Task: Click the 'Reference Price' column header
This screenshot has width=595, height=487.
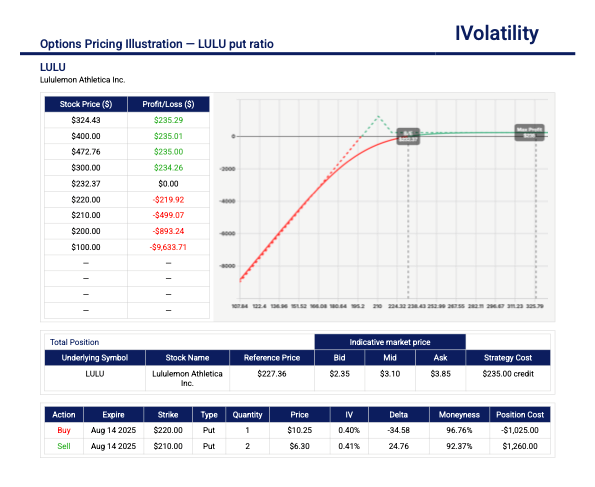Action: tap(272, 358)
